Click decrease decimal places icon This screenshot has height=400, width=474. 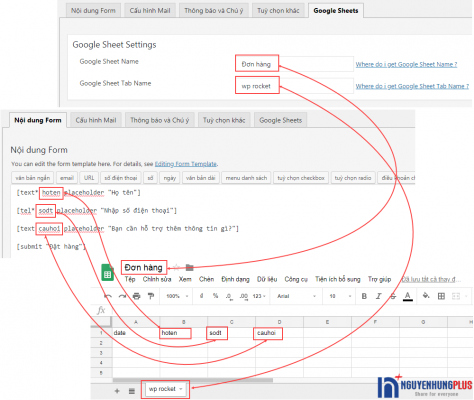click(x=229, y=296)
